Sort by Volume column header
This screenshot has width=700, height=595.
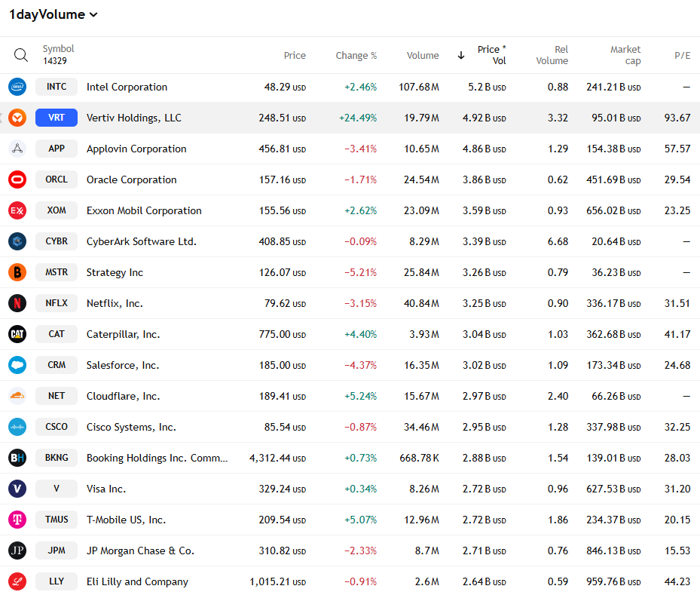pos(422,55)
